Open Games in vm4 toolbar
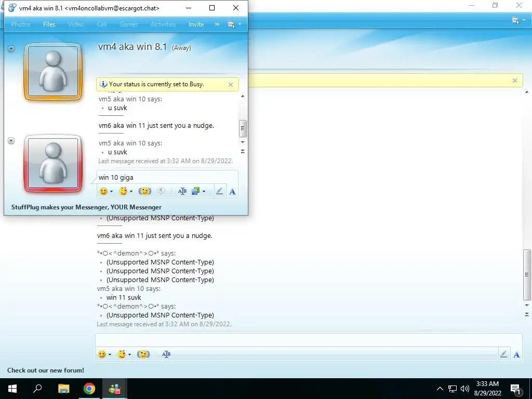532x399 pixels. 129,24
